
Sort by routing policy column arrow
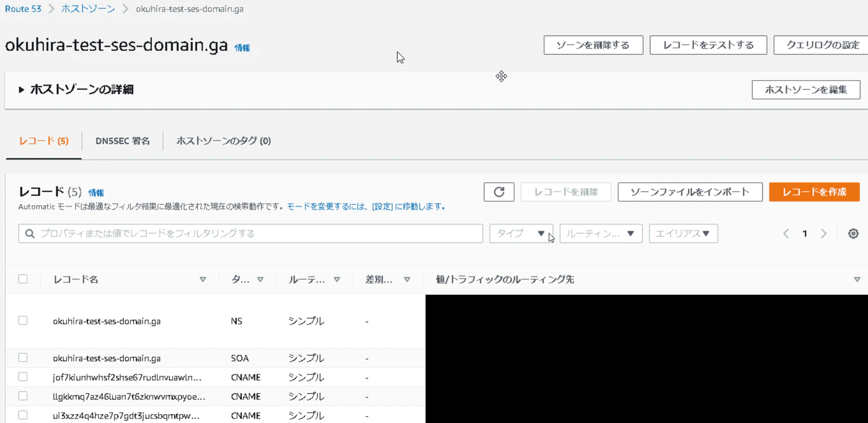point(337,280)
